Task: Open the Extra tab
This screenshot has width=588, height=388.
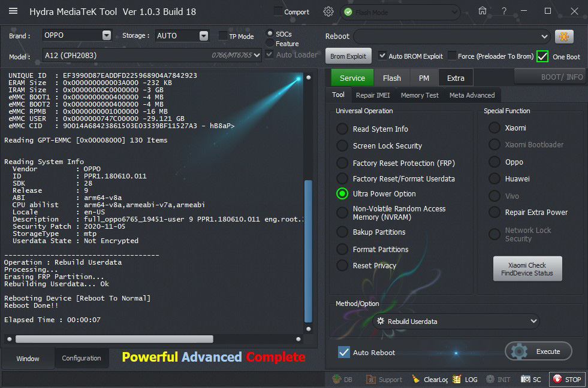Action: tap(456, 78)
